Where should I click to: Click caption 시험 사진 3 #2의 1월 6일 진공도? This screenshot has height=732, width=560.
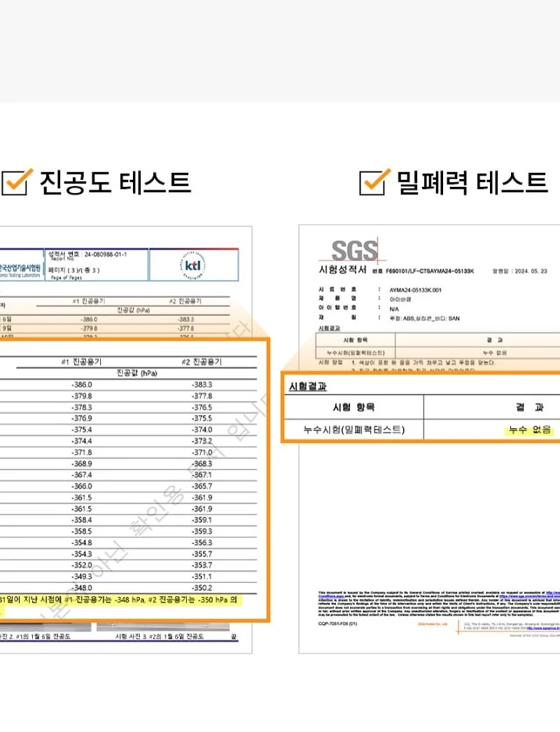[x=160, y=636]
